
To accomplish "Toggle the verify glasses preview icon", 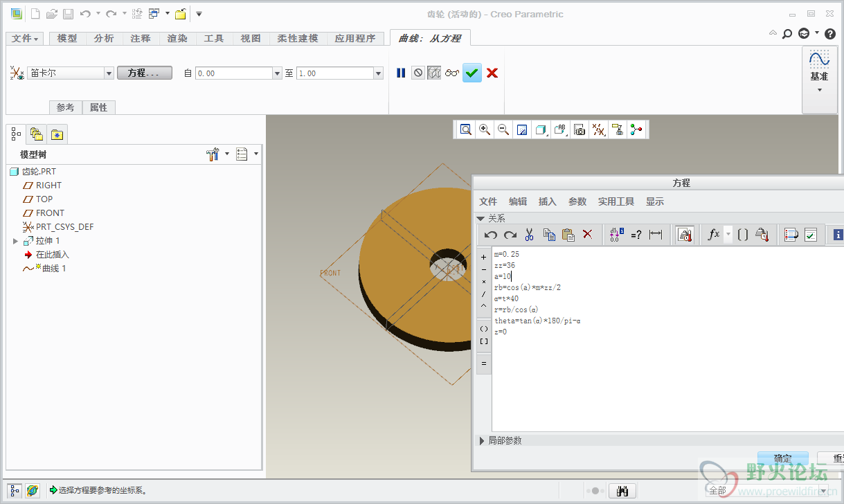I will point(453,73).
